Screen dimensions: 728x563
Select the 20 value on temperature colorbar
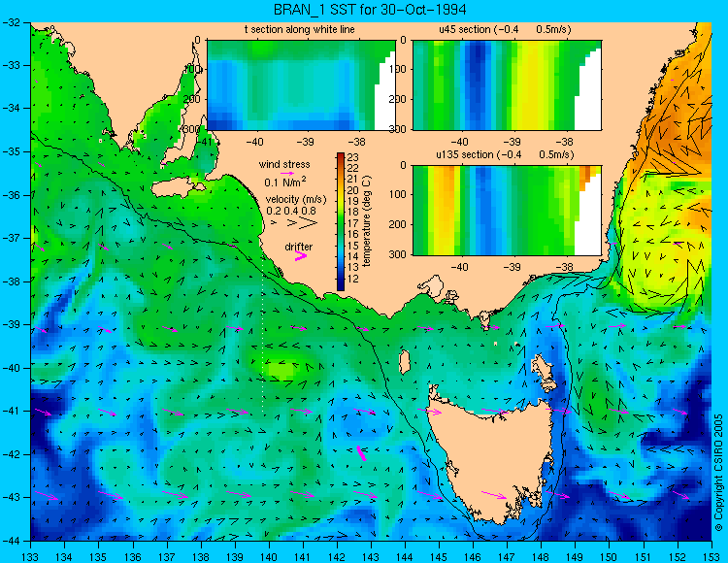[353, 190]
